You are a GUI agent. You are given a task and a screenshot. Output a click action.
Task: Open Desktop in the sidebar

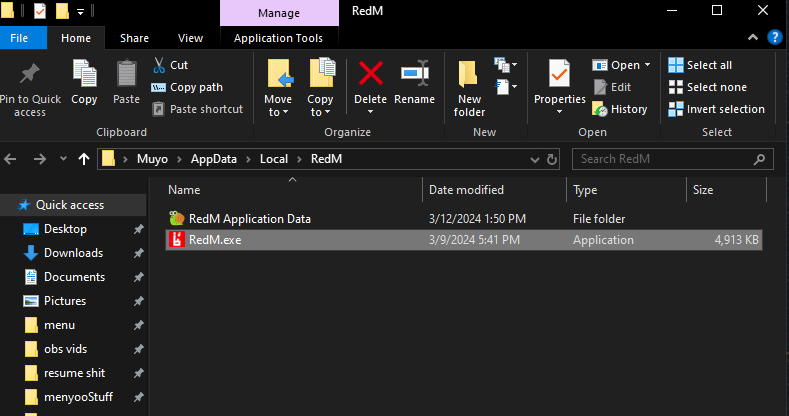65,229
